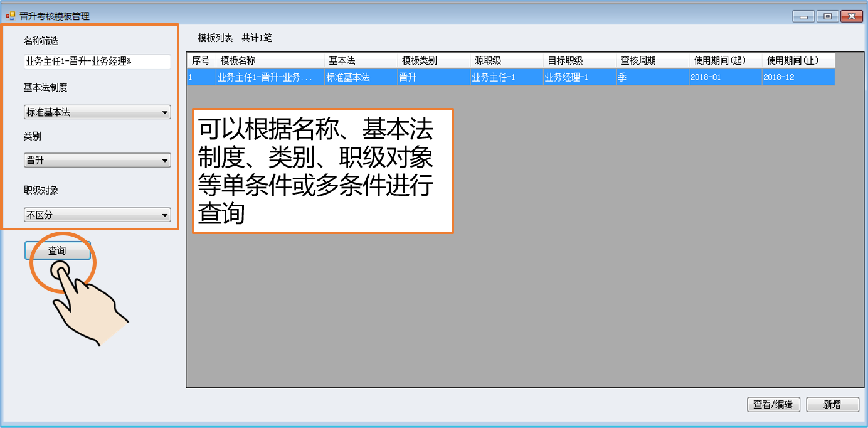Click the 查核周期 column header
The height and width of the screenshot is (428, 868).
pyautogui.click(x=652, y=61)
